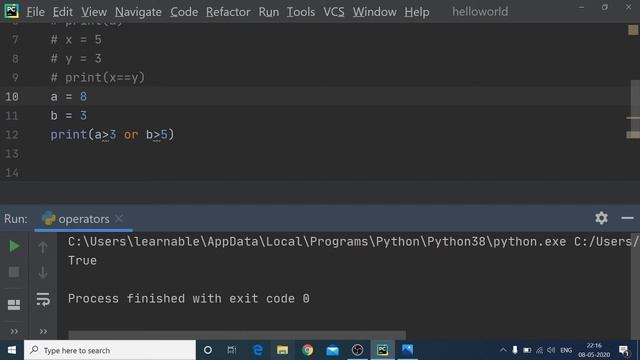
Task: Click gutter line number 12
Action: [x=12, y=135]
